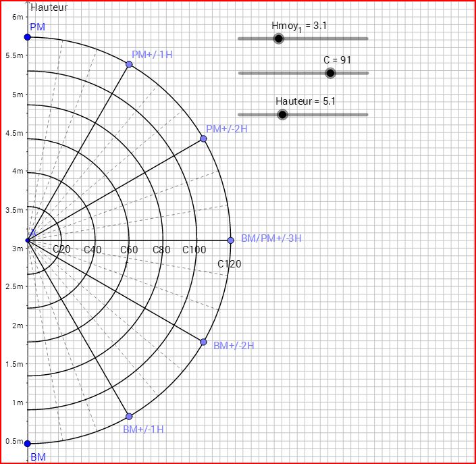Click the C40 arc label
This screenshot has width=476, height=464.
point(92,250)
